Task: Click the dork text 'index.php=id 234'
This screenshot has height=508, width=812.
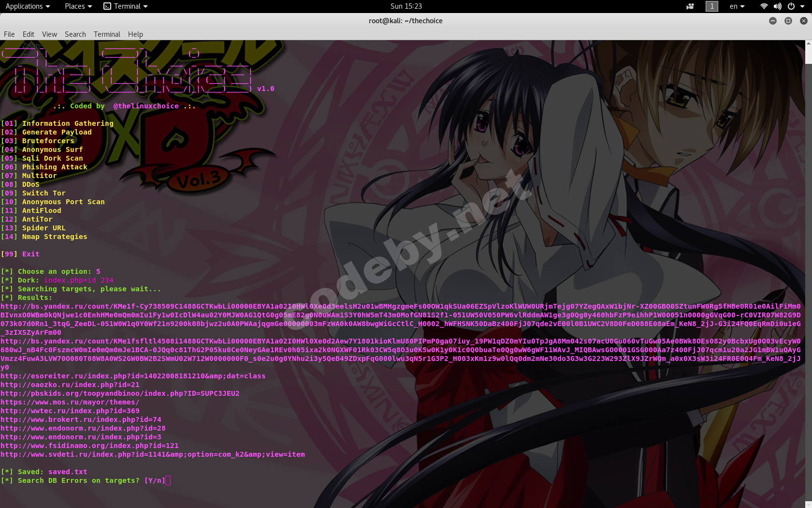Action: point(79,280)
